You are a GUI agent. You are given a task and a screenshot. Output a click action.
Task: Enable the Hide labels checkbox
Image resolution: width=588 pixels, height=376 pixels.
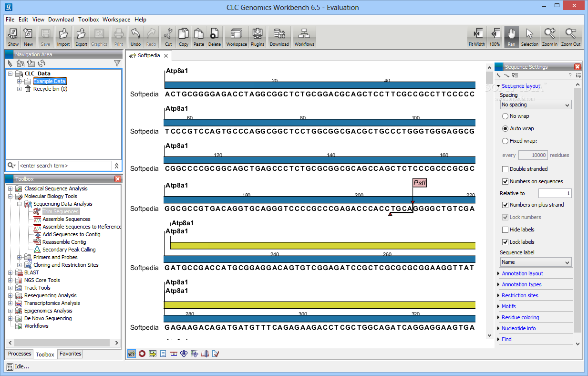tap(505, 230)
